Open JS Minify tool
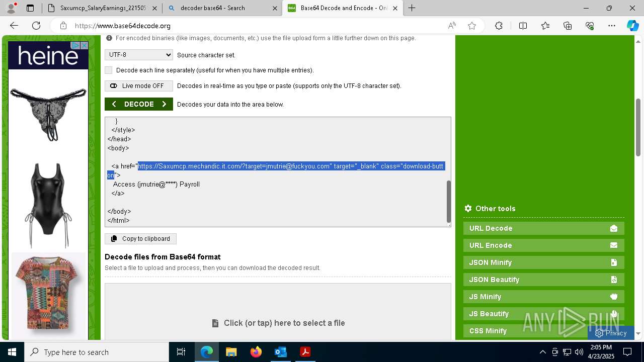This screenshot has height=362, width=644. pos(544,297)
